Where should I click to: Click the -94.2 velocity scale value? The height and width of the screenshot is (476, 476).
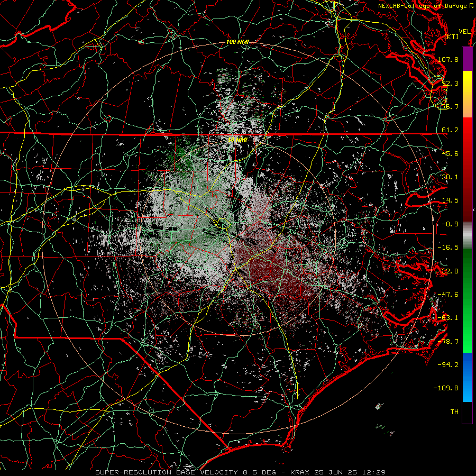click(x=448, y=364)
